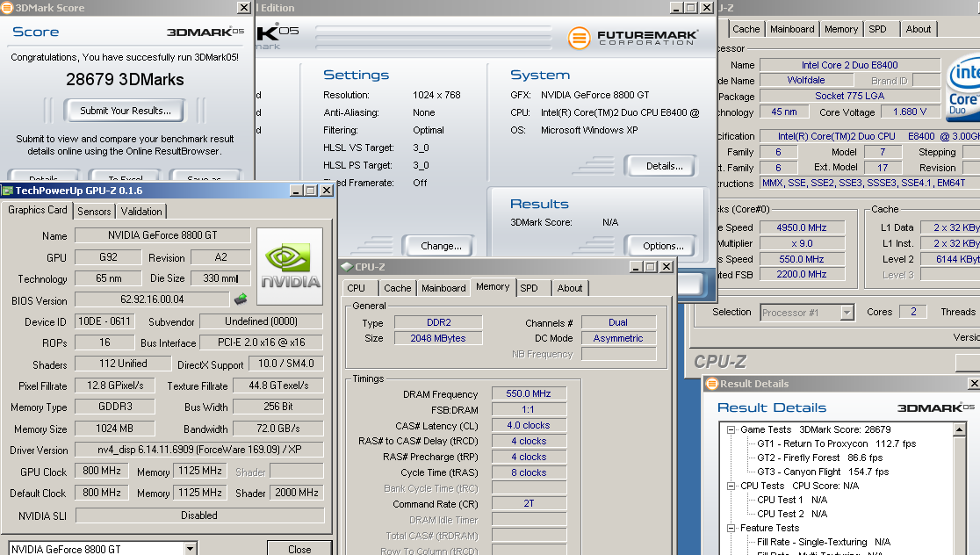The image size is (980, 555).
Task: Click the Command Rate value 2T
Action: tap(529, 504)
